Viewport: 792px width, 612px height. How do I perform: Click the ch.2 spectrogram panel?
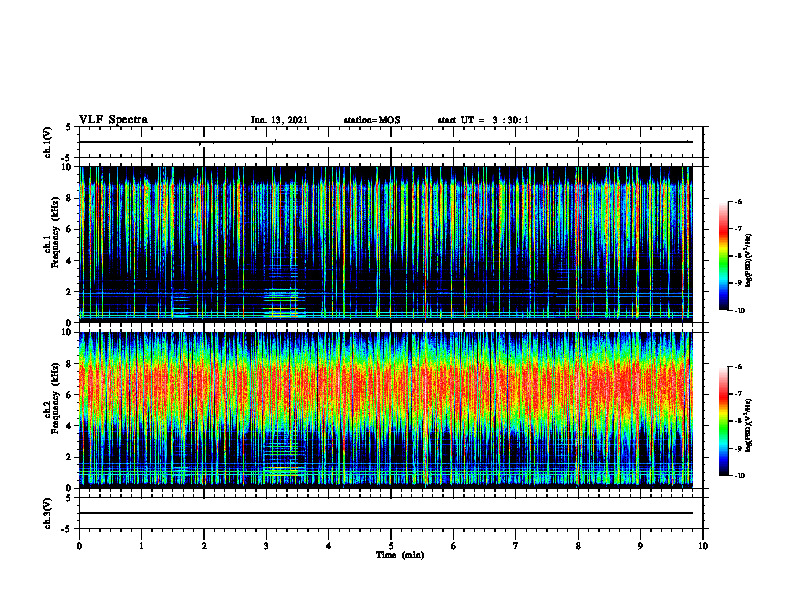386,410
